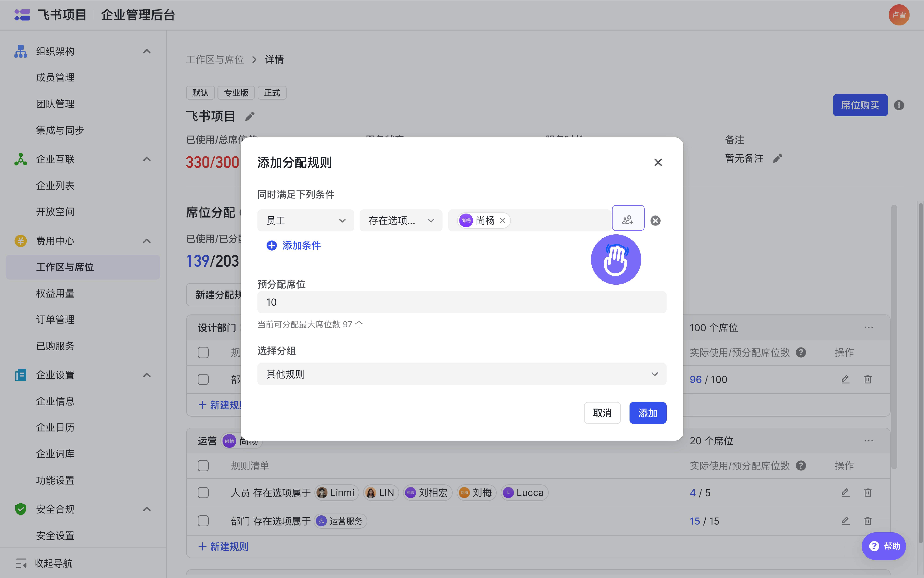Close the 添加分配规则 dialog
This screenshot has height=578, width=924.
tap(658, 162)
